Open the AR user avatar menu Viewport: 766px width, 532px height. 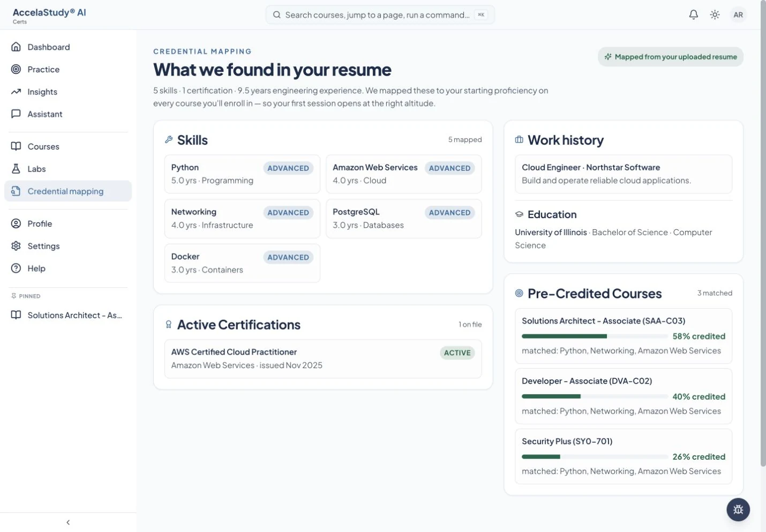pos(738,14)
